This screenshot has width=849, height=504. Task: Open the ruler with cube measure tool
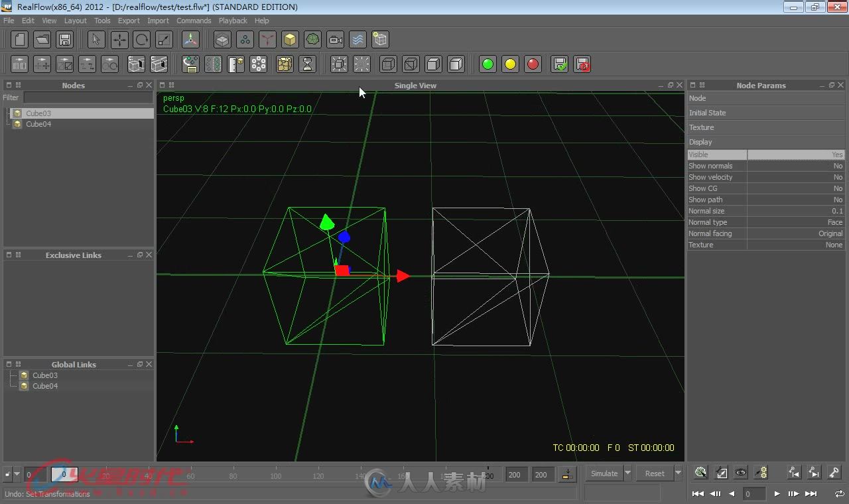(235, 64)
